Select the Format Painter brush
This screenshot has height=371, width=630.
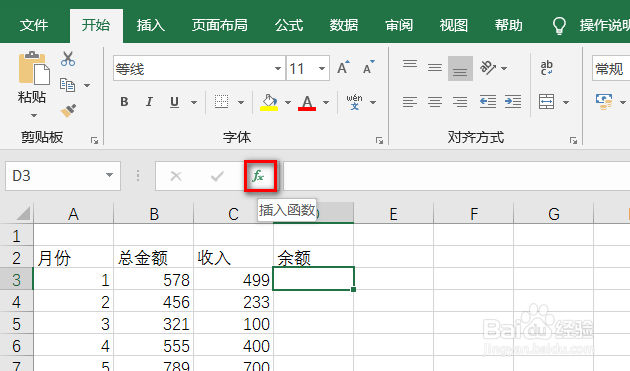pos(68,111)
